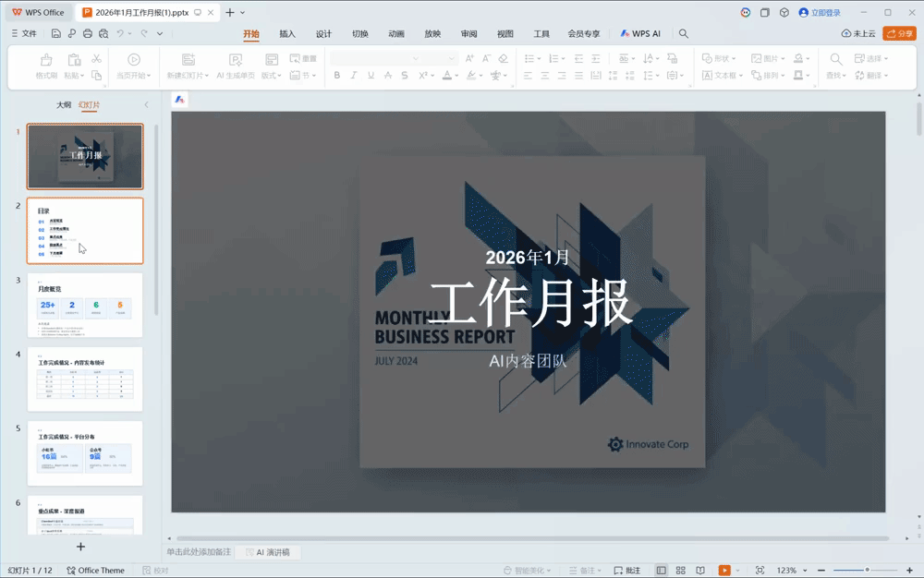This screenshot has height=578, width=924.
Task: Toggle Strikethrough formatting
Action: pos(388,76)
